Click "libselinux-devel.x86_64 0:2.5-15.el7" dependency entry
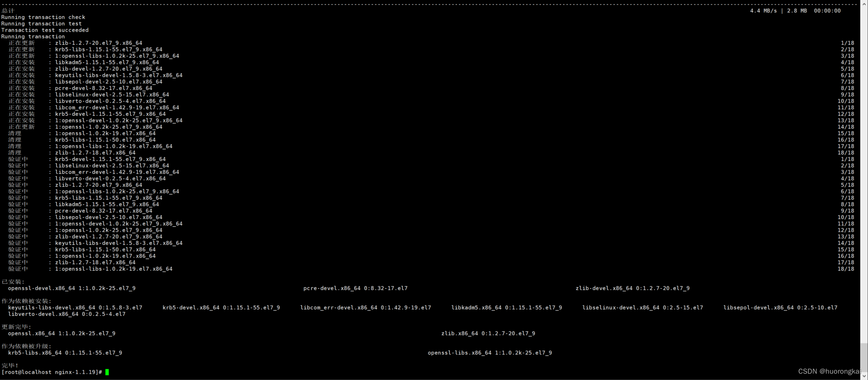This screenshot has width=868, height=380. (x=642, y=308)
